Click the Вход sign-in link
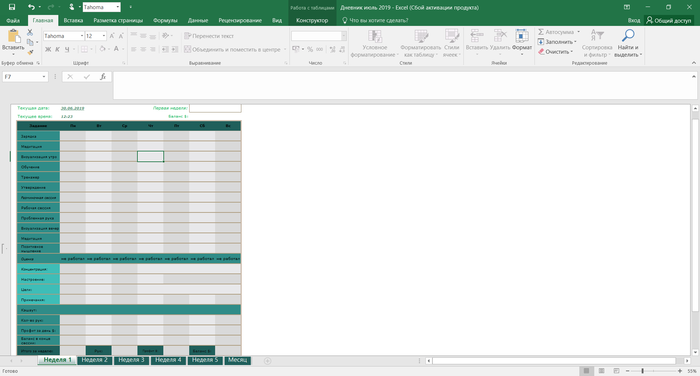This screenshot has width=700, height=376. [x=633, y=21]
